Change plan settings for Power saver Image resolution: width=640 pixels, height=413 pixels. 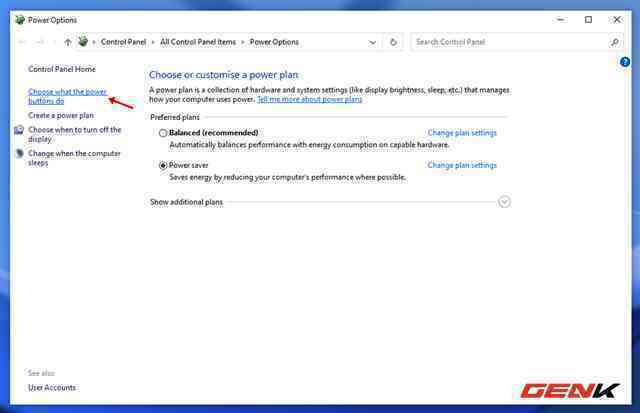tap(462, 165)
